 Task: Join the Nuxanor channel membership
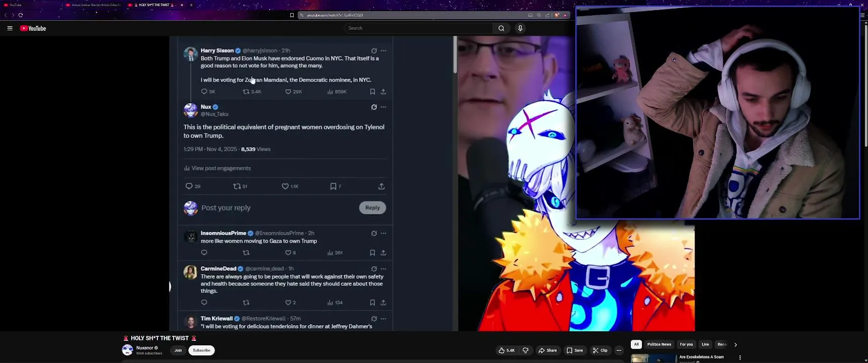coord(178,350)
